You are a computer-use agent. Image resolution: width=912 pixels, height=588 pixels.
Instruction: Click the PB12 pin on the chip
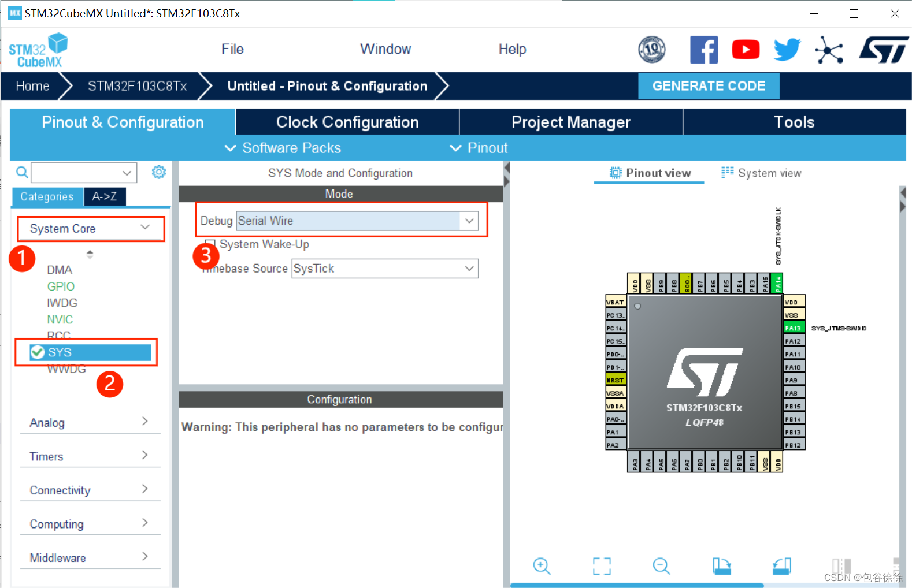(x=794, y=445)
